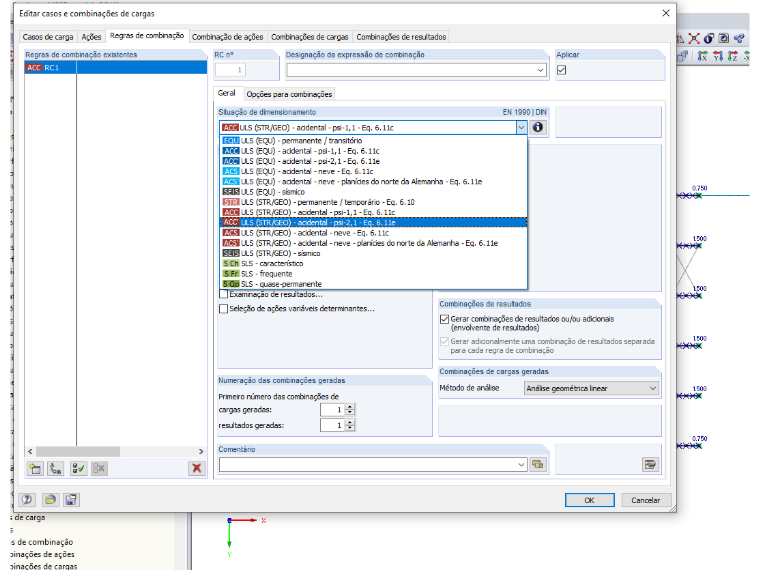Screen dimensions: 760x570
Task: Collapse the Situação de dimensionamento dropdown arrow
Action: pos(521,127)
